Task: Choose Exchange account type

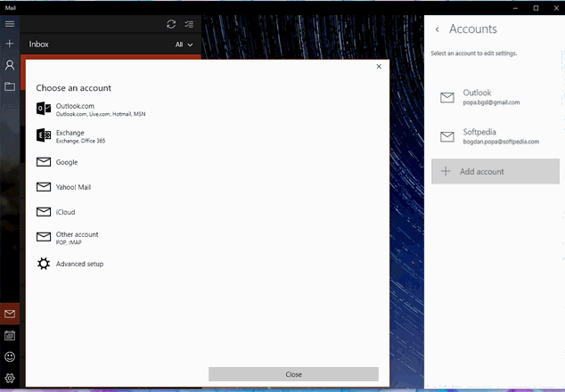Action: coord(71,135)
